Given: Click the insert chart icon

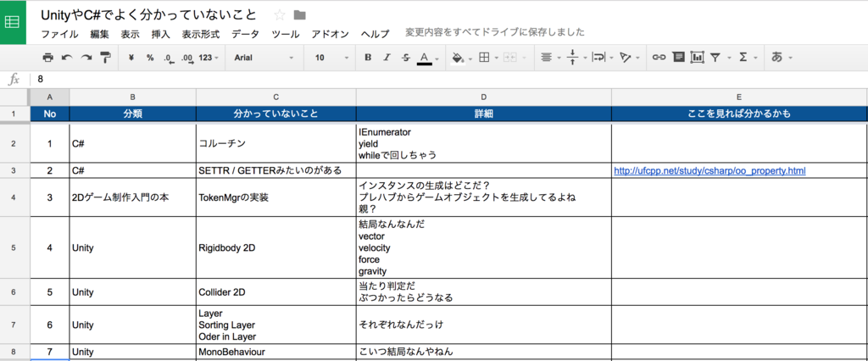Looking at the screenshot, I should point(697,57).
